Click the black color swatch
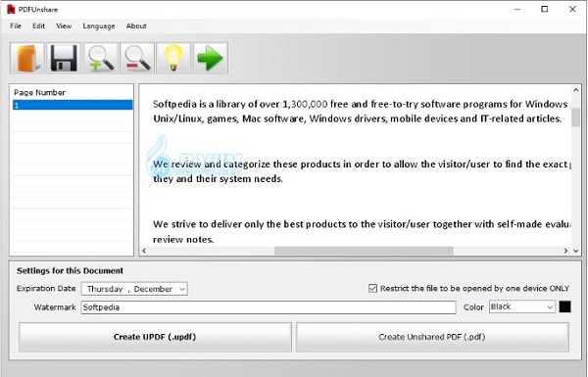 [565, 306]
